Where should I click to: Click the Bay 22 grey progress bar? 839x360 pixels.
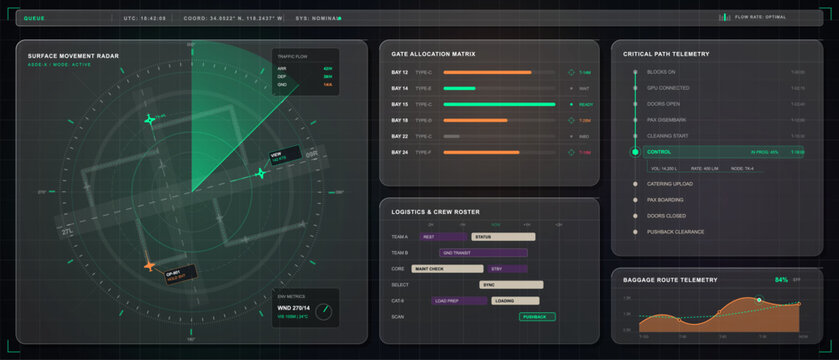[452, 136]
